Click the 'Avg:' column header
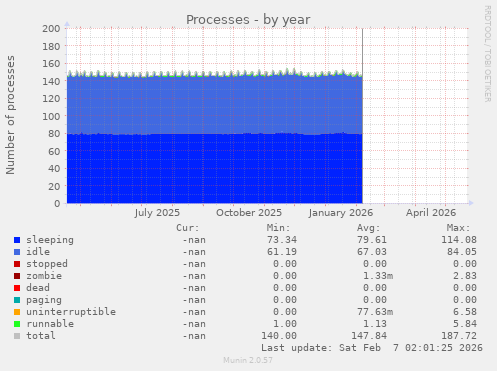 point(368,228)
